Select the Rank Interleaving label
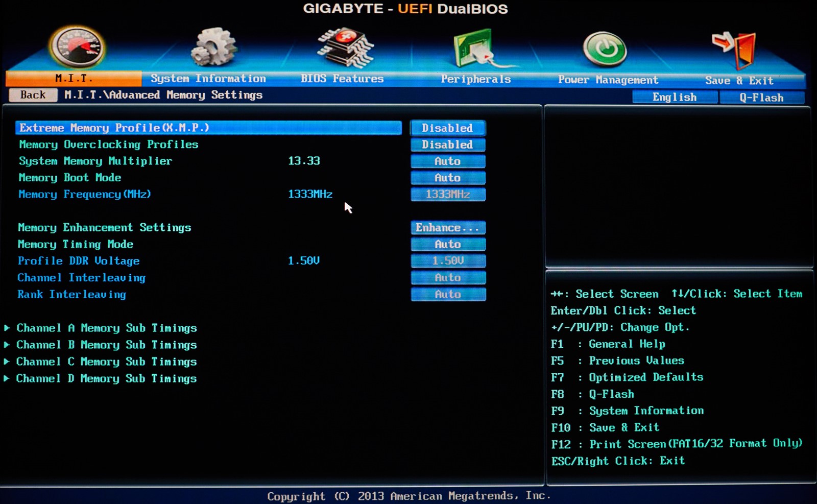The width and height of the screenshot is (817, 504). pos(71,295)
